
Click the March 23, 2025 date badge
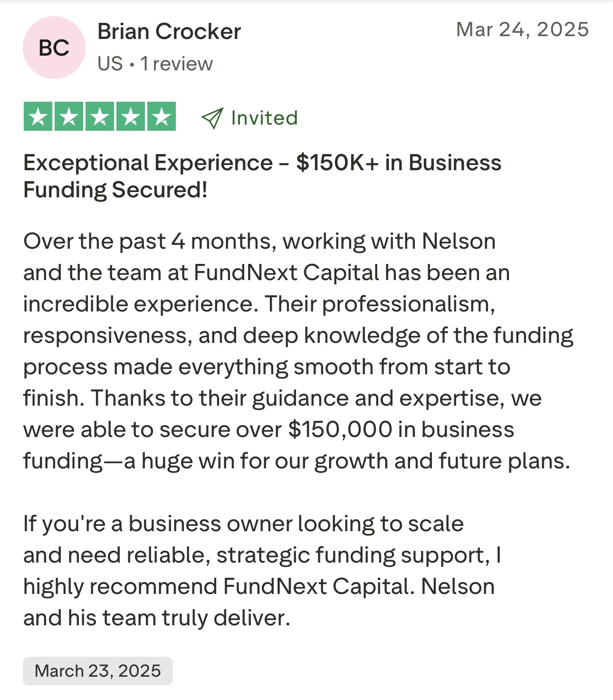click(x=98, y=671)
